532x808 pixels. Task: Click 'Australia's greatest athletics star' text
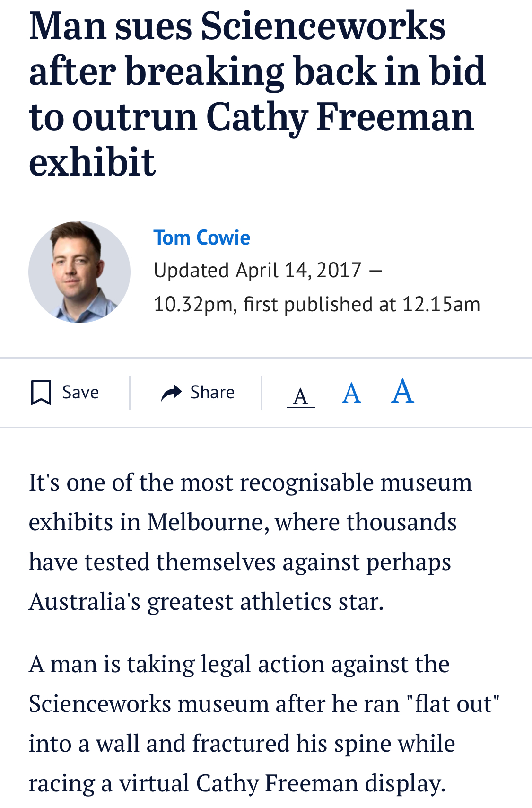[206, 602]
